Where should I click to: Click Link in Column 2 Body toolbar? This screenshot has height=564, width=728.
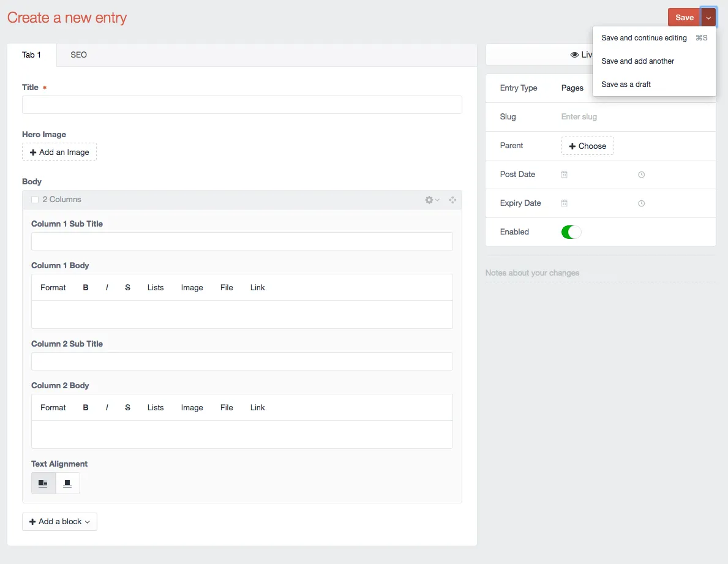point(258,408)
